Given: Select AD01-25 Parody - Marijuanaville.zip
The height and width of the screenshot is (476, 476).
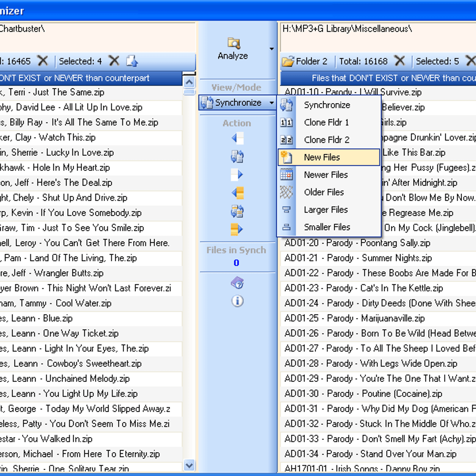Looking at the screenshot, I should 378,318.
